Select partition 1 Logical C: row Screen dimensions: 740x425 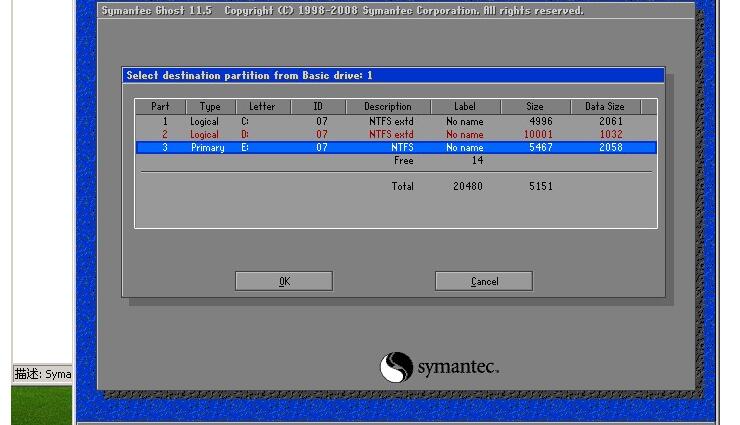396,121
